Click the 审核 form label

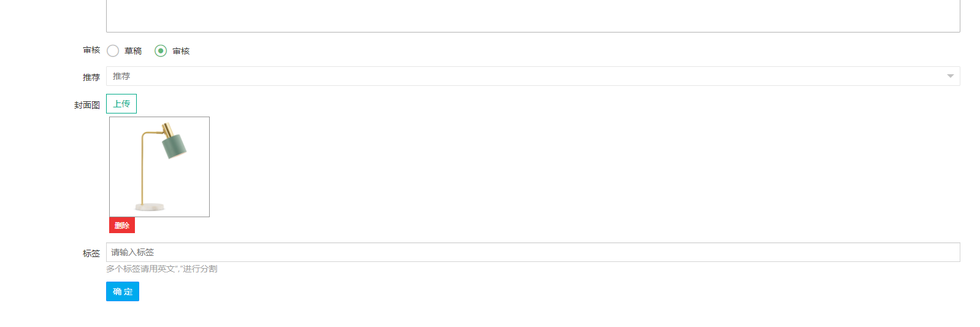(x=91, y=50)
